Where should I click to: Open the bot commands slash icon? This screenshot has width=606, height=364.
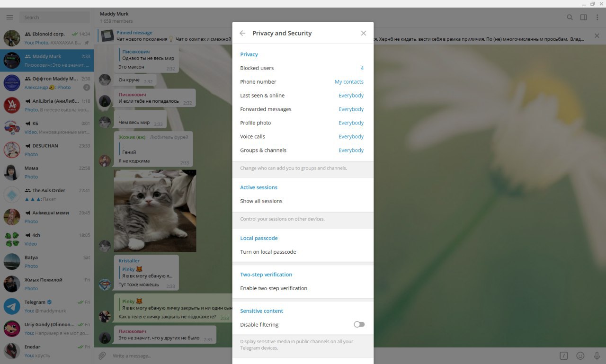pos(563,355)
